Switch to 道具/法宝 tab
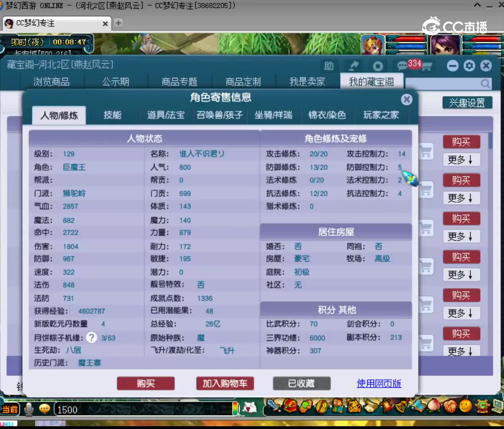 pos(166,115)
